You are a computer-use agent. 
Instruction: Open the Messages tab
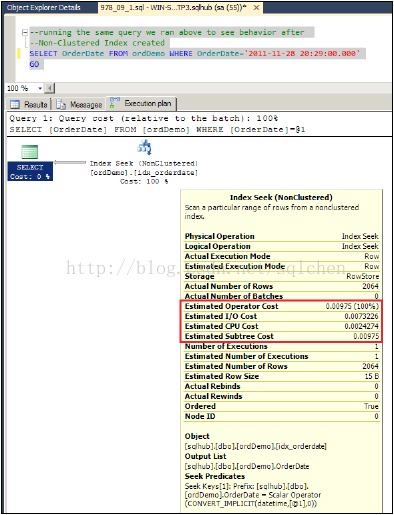[x=79, y=105]
